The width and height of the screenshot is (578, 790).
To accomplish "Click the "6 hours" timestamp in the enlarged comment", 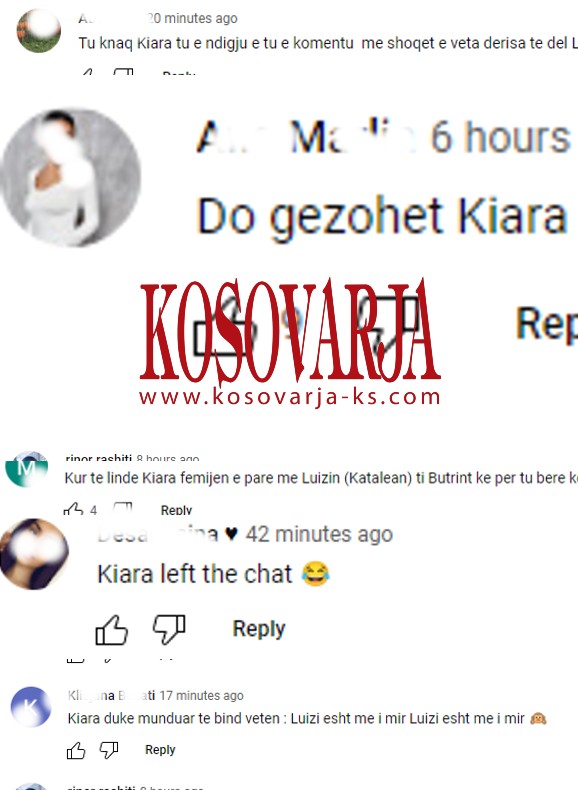I will 500,137.
